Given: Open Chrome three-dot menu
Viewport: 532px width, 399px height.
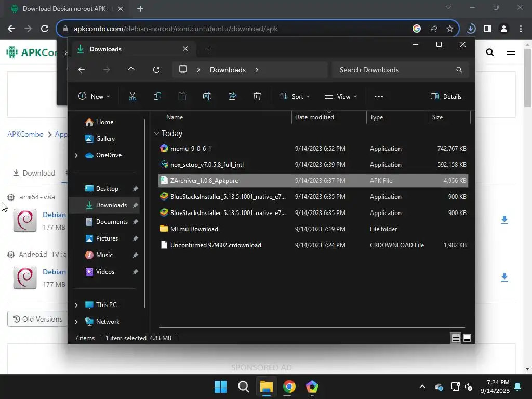Looking at the screenshot, I should click(521, 29).
